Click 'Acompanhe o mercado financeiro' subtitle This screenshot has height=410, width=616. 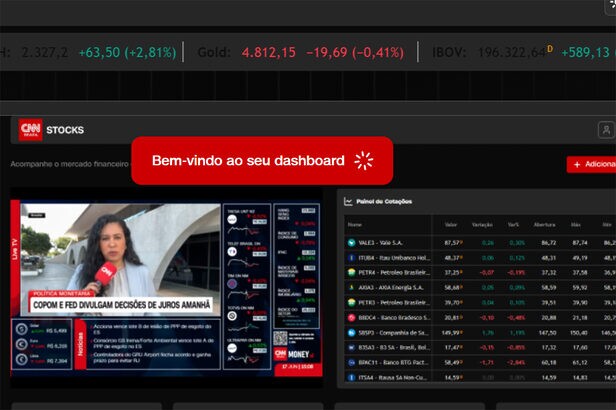[70, 164]
